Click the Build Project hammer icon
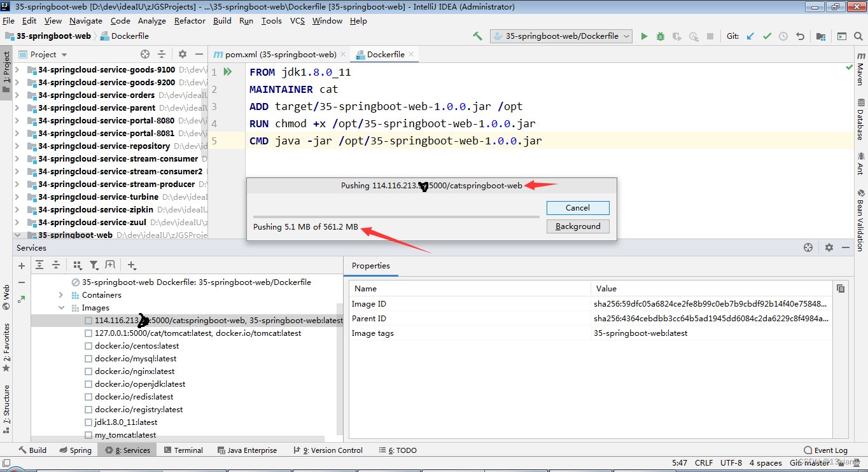 point(477,36)
